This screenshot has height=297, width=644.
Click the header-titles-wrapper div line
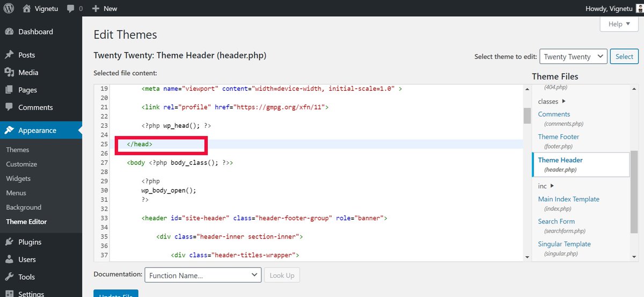235,255
